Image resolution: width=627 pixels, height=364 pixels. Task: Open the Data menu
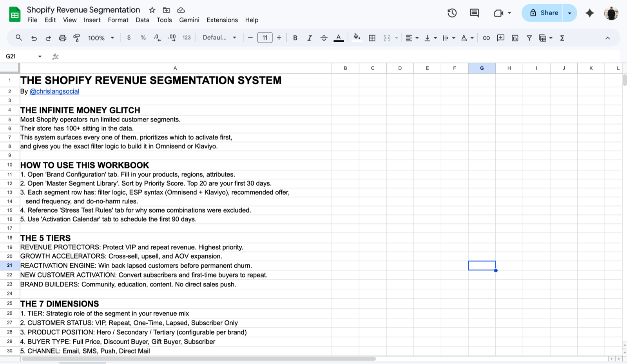[143, 20]
